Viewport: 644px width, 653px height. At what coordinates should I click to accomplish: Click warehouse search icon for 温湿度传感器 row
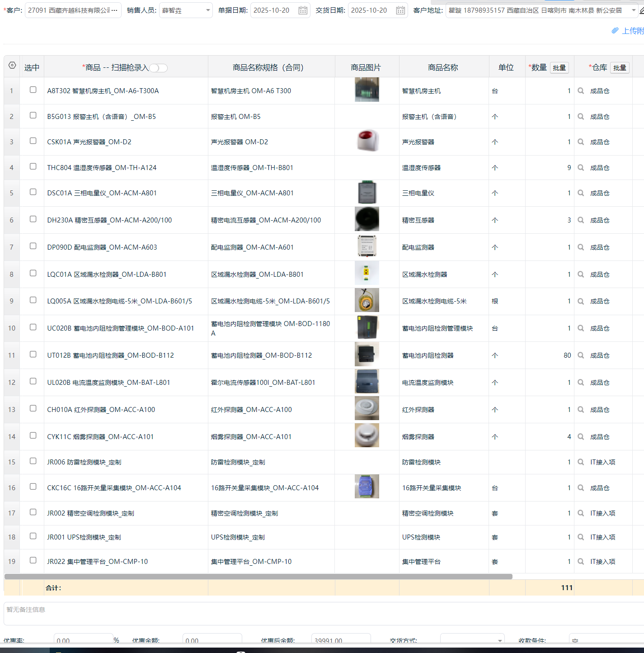point(581,168)
